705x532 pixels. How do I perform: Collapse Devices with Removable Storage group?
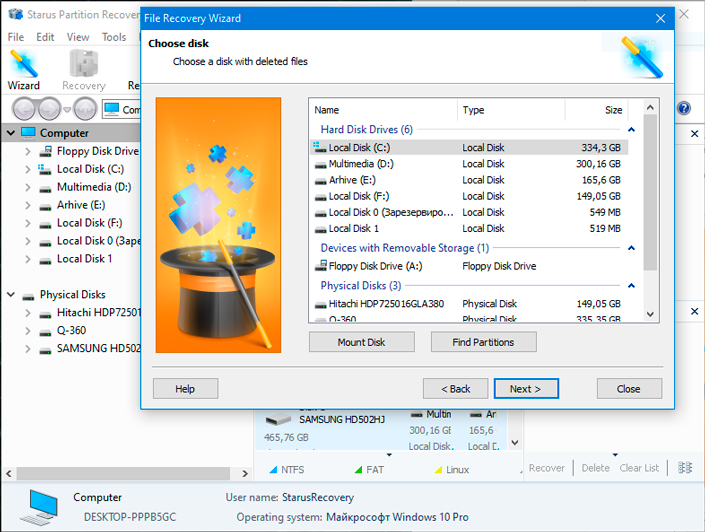click(x=631, y=248)
